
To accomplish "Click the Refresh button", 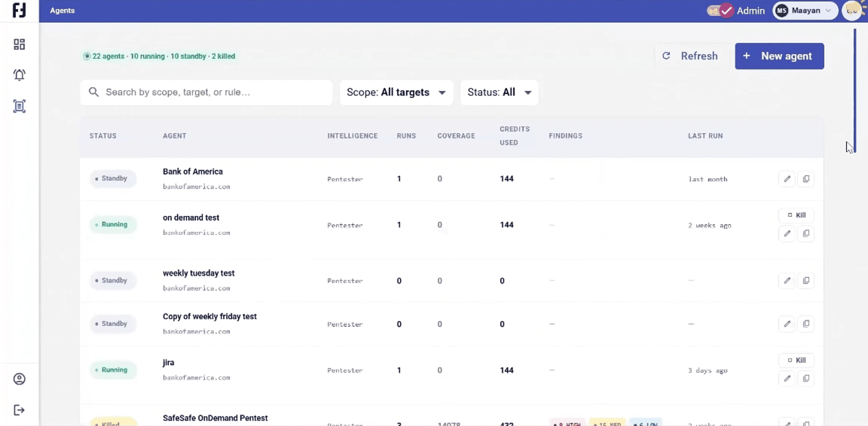I will coord(690,56).
